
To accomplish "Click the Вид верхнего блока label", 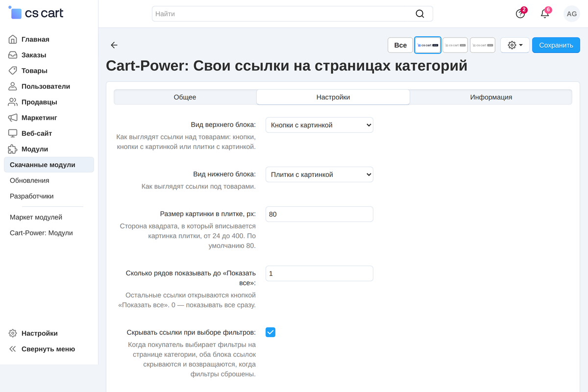I will pos(223,125).
